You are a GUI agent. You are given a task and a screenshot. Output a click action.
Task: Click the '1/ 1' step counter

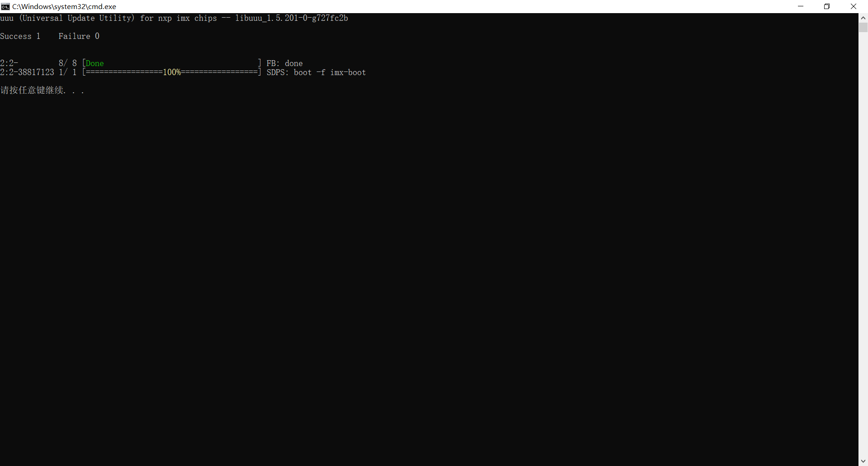(x=68, y=72)
